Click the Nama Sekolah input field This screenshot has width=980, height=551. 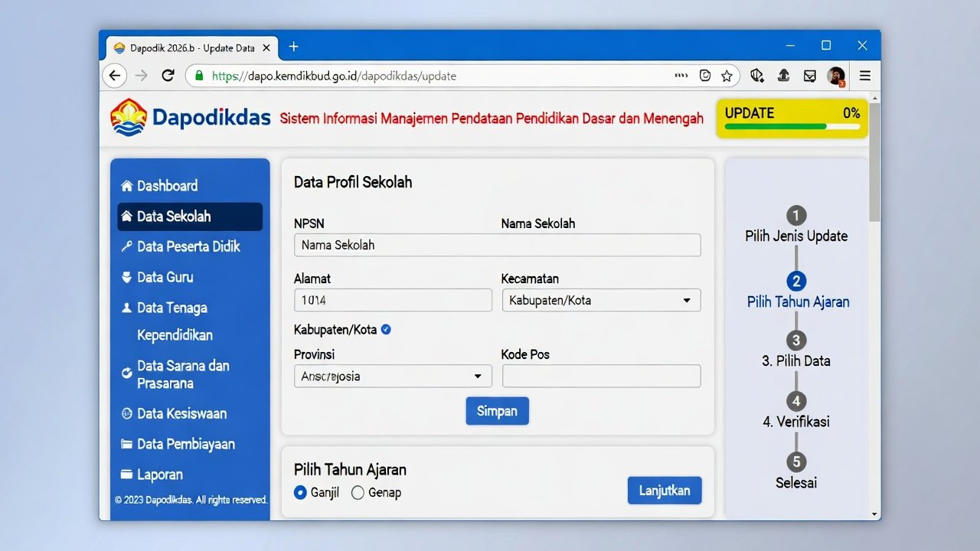pyautogui.click(x=497, y=245)
